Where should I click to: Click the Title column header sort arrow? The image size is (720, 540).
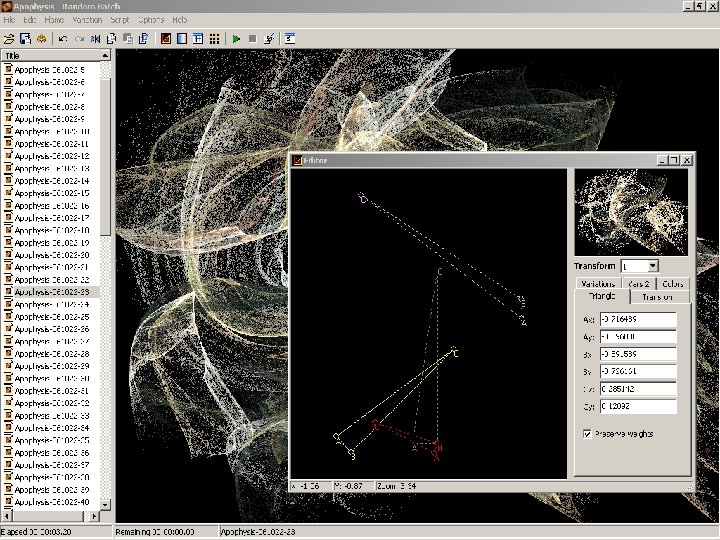(x=103, y=56)
